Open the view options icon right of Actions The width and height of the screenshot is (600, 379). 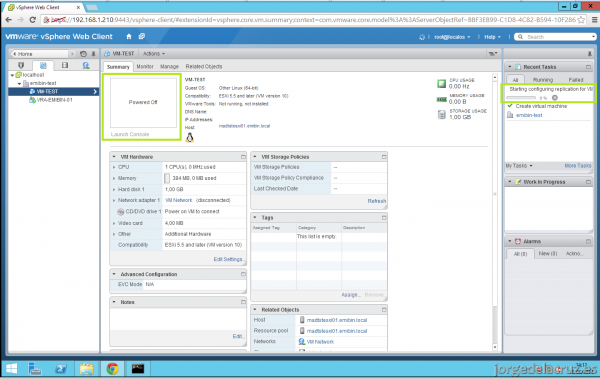pos(493,54)
